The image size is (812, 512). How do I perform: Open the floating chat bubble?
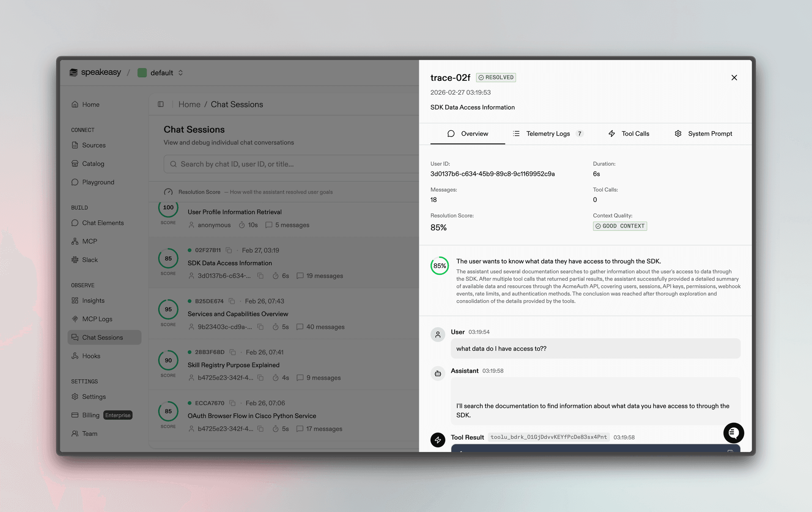[734, 433]
